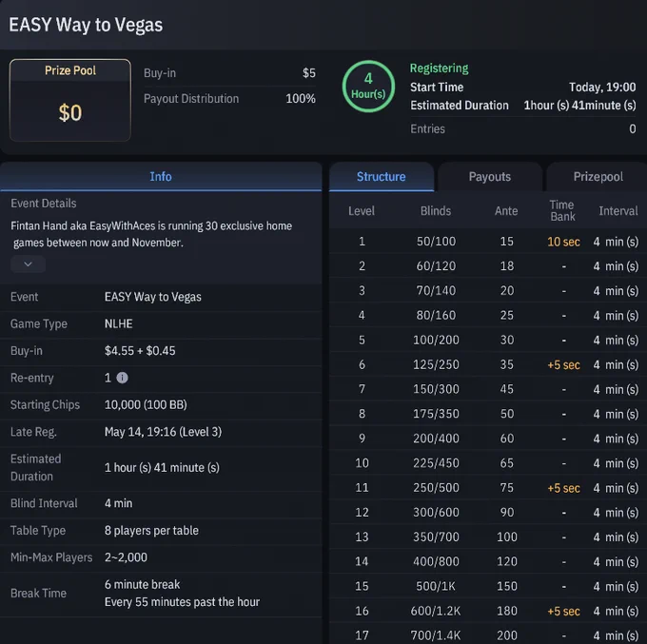Click the 6 minute break text

point(143,584)
